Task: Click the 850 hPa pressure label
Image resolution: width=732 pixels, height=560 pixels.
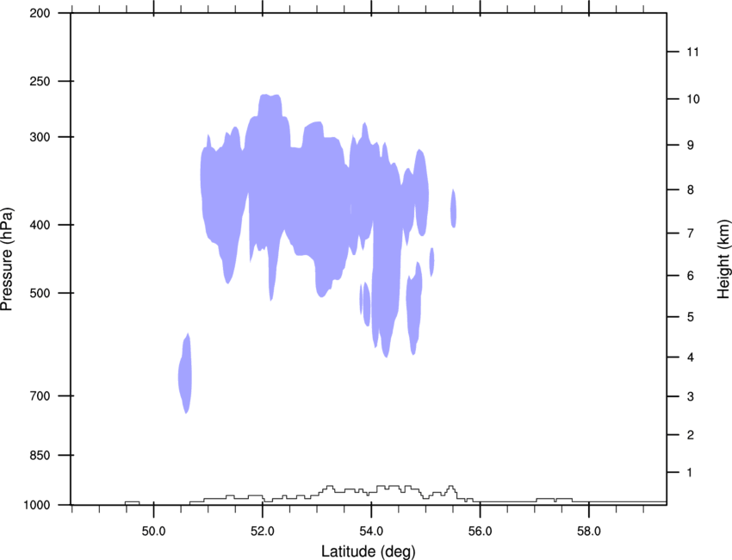Action: click(x=40, y=455)
